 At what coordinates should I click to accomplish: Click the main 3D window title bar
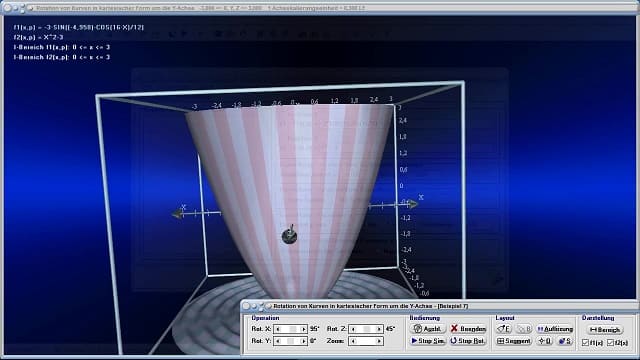pyautogui.click(x=320, y=8)
